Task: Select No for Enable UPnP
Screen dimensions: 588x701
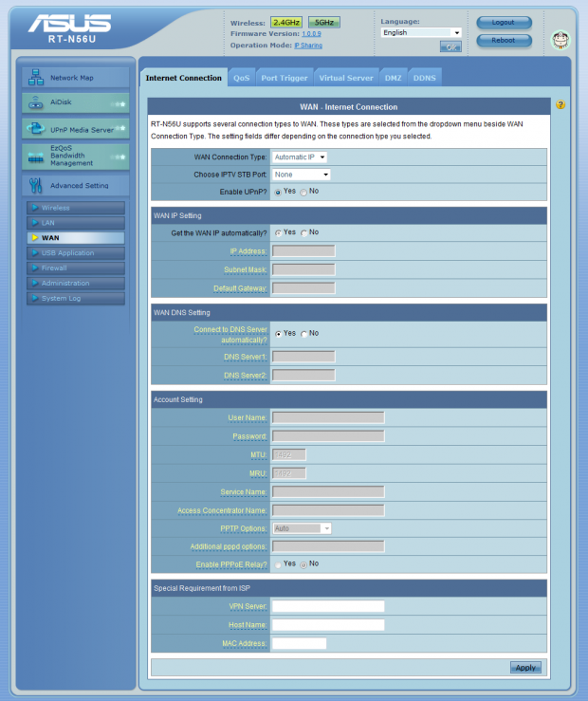Action: (303, 193)
